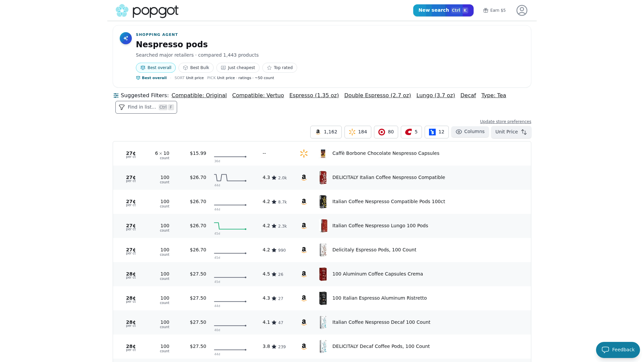This screenshot has width=644, height=362.
Task: Open Delicitaly Espresso Pods thumbnail
Action: click(323, 250)
